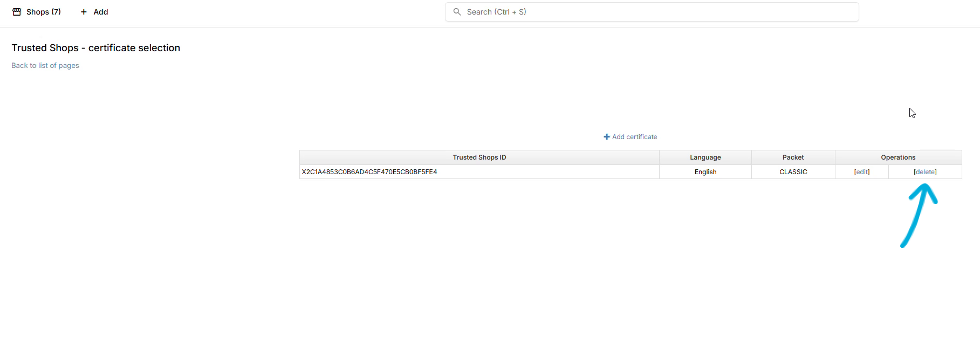Screen dimensions: 980x351
Task: Click the Trusted Shops ID column header
Action: tap(479, 157)
